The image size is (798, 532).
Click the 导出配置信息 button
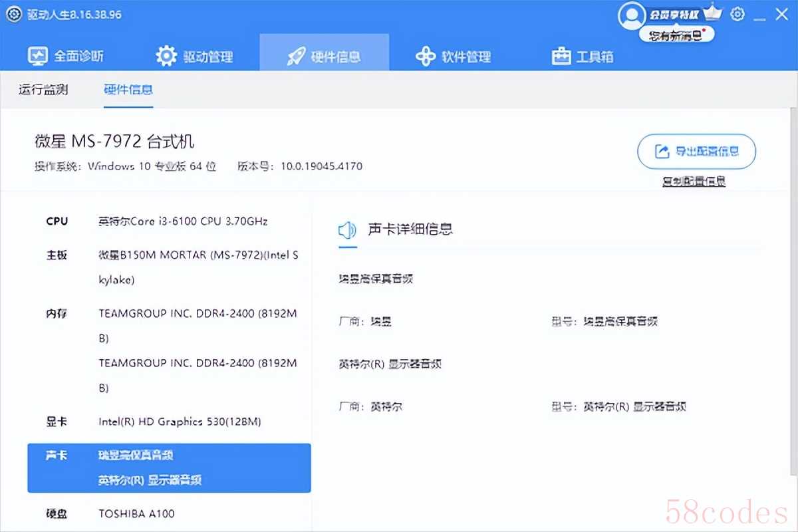696,152
